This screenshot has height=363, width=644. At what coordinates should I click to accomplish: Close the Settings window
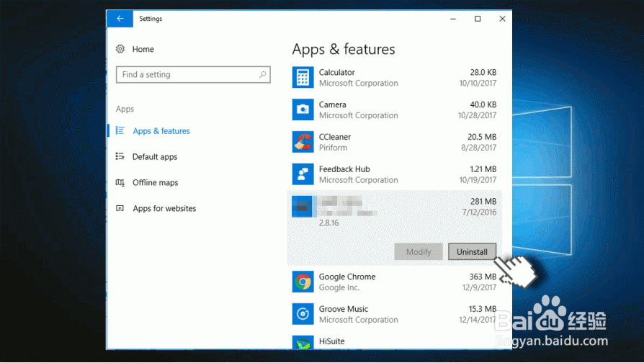pyautogui.click(x=502, y=19)
